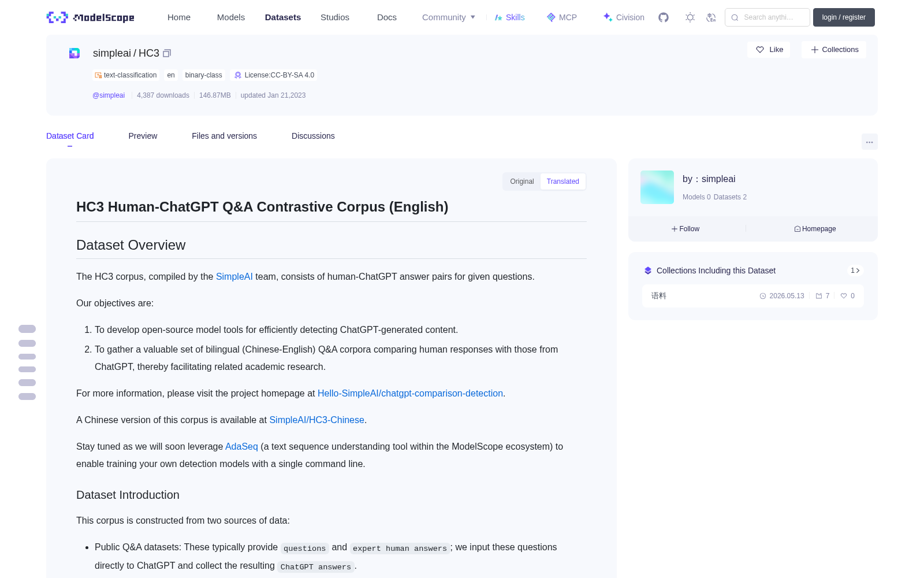The image size is (924, 578).
Task: Click the Collections Including this Dataset stack icon
Action: click(648, 271)
